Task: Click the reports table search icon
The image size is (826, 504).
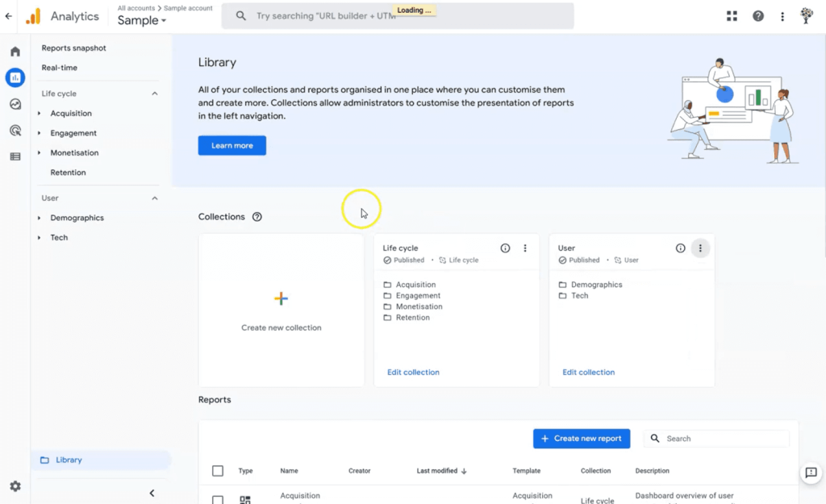Action: [655, 438]
